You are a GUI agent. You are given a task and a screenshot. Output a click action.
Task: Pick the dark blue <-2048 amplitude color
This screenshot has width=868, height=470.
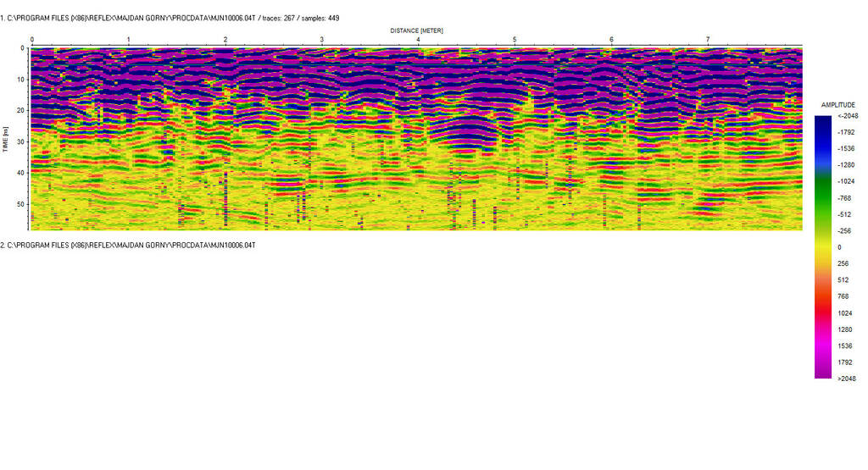(823, 119)
